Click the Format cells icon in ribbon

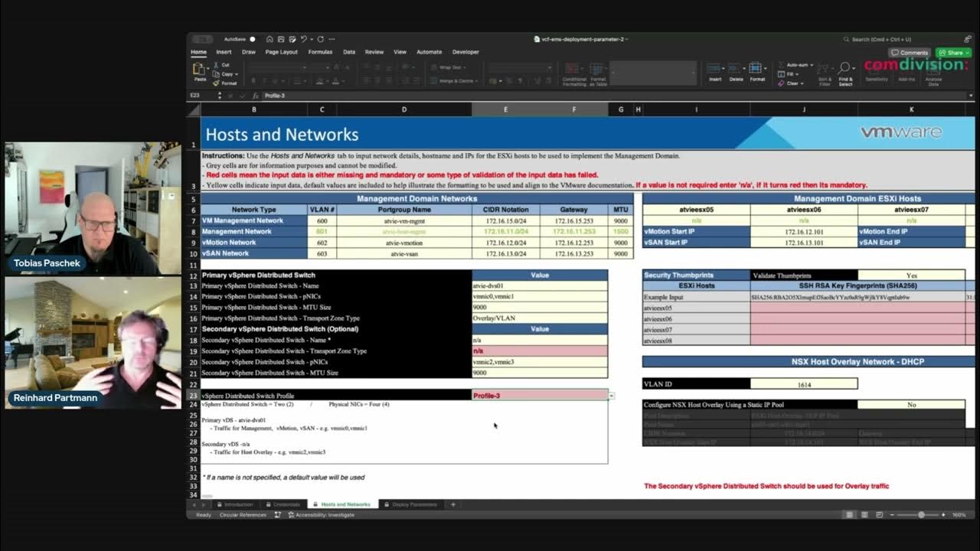click(x=757, y=70)
